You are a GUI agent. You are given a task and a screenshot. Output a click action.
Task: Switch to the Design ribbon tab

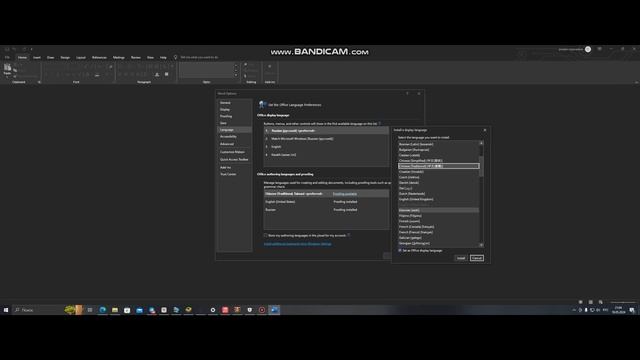pyautogui.click(x=65, y=58)
